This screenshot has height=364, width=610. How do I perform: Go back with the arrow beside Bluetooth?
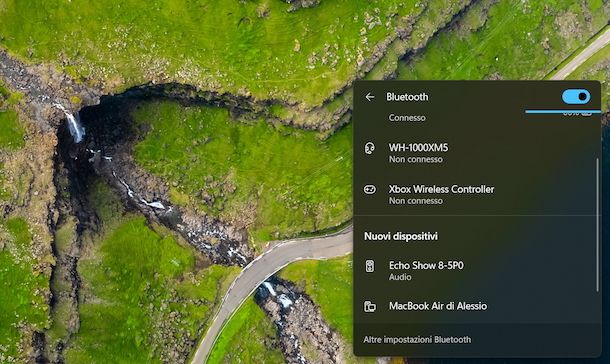[x=370, y=97]
